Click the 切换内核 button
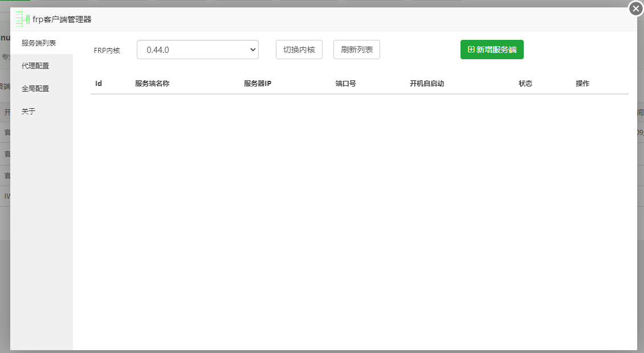Screen dimensions: 644x353 click(x=299, y=50)
